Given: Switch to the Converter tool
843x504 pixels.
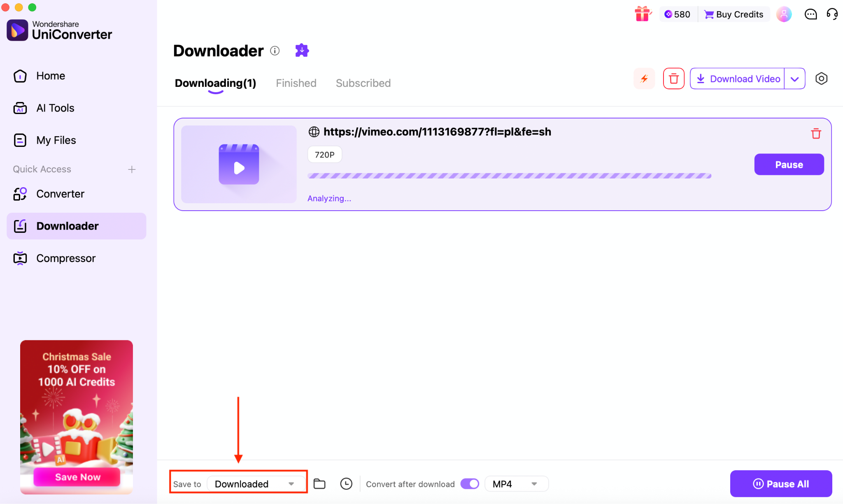Looking at the screenshot, I should tap(60, 193).
